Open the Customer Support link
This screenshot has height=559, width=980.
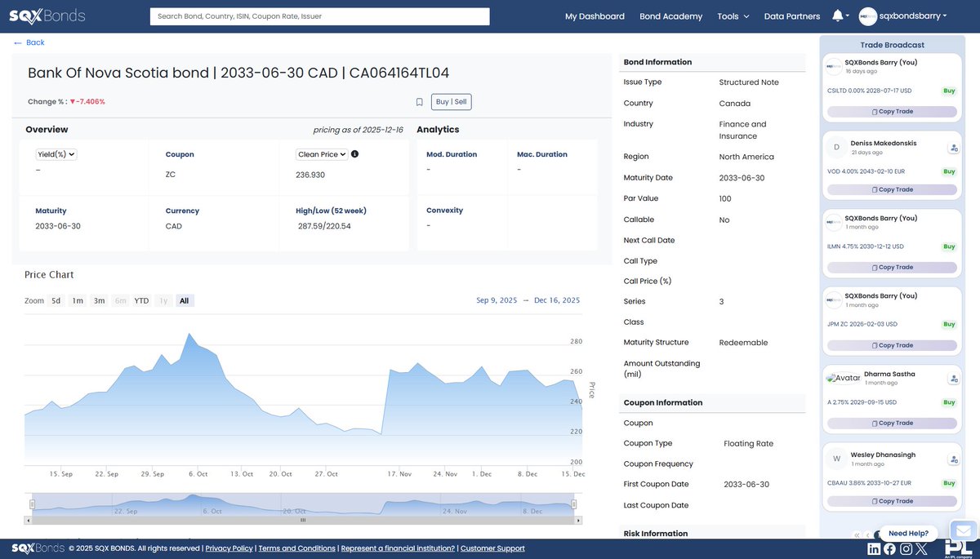492,548
